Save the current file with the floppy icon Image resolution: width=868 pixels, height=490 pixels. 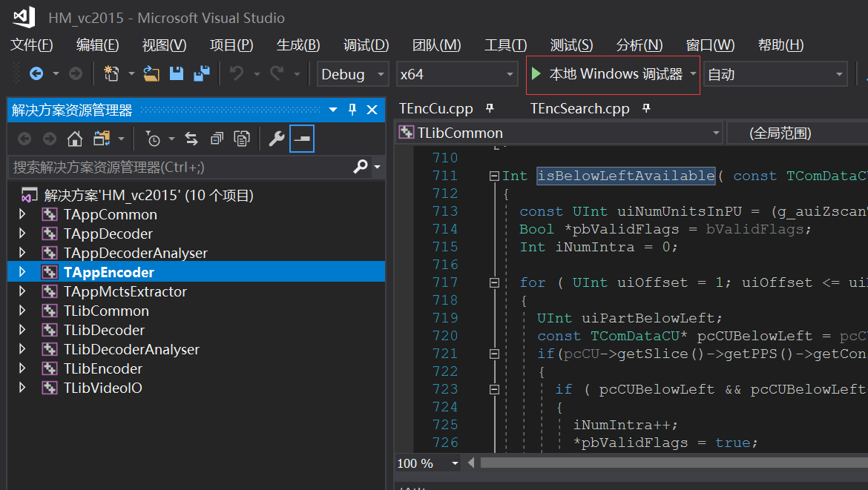click(x=177, y=73)
